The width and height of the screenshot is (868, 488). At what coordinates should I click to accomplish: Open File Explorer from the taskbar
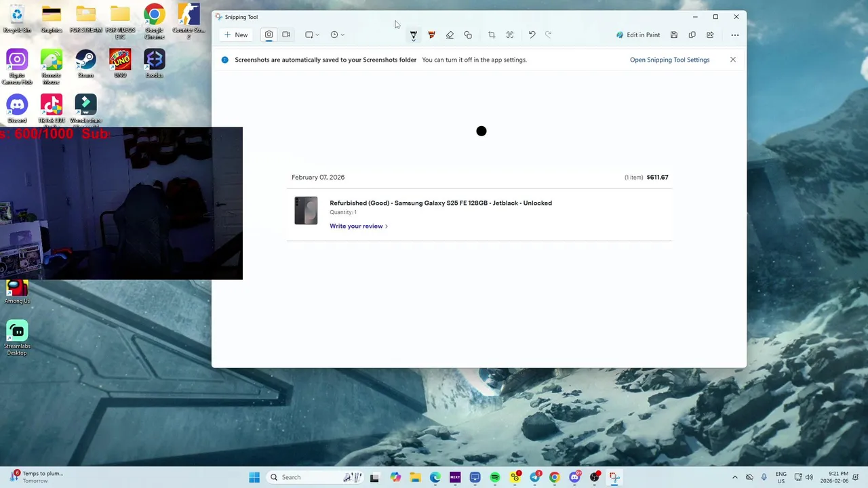(415, 477)
